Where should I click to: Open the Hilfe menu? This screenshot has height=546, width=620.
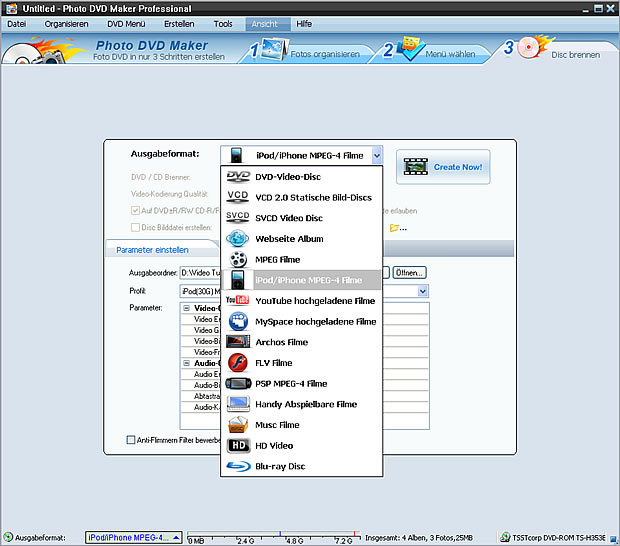pyautogui.click(x=304, y=24)
